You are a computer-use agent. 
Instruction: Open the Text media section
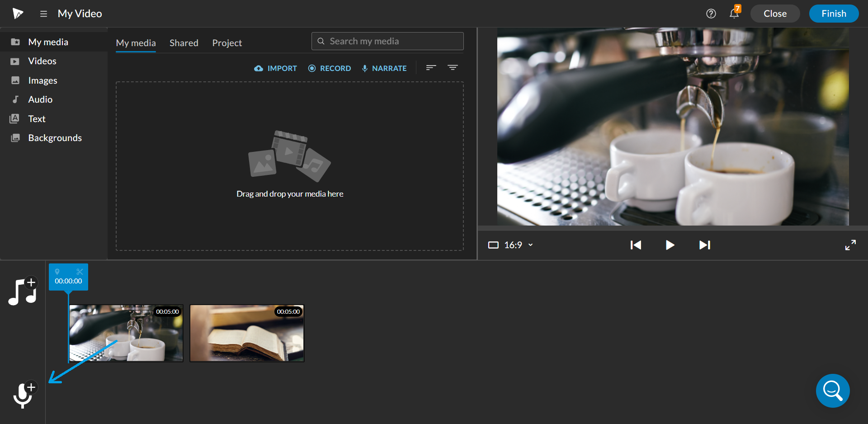(38, 118)
